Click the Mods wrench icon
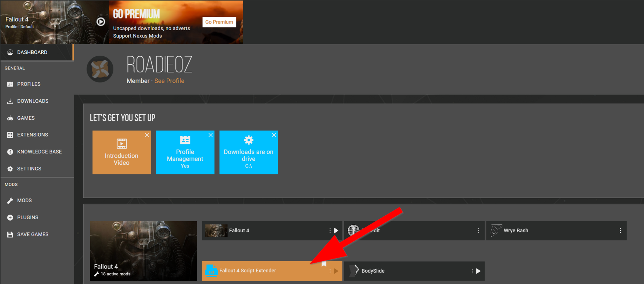This screenshot has height=284, width=644. [10, 201]
